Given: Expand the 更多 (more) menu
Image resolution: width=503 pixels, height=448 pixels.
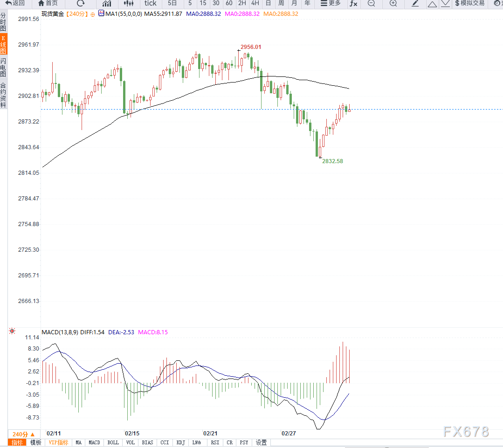Looking at the screenshot, I should pos(331,3).
